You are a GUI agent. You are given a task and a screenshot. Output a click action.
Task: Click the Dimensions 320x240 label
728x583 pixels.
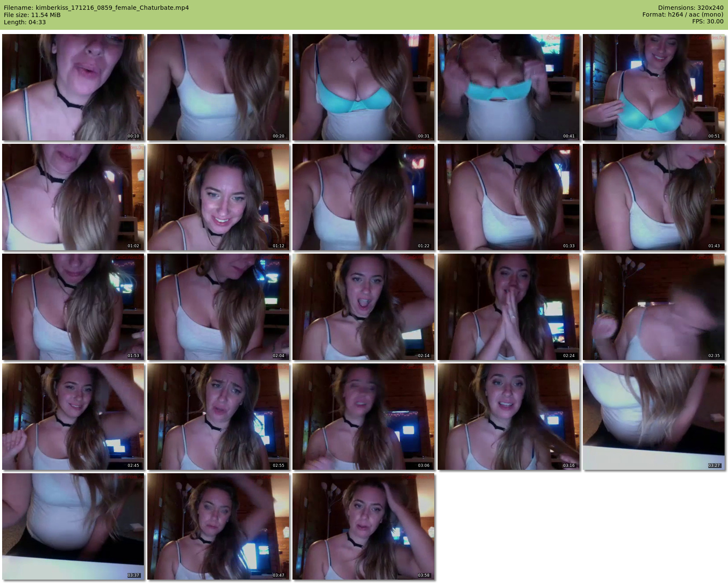[x=691, y=8]
